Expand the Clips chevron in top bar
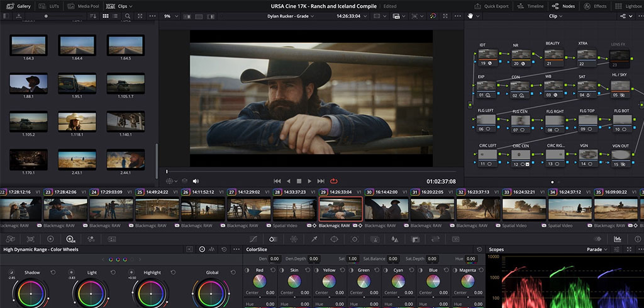Screen dimensions: 644x308 (x=131, y=6)
